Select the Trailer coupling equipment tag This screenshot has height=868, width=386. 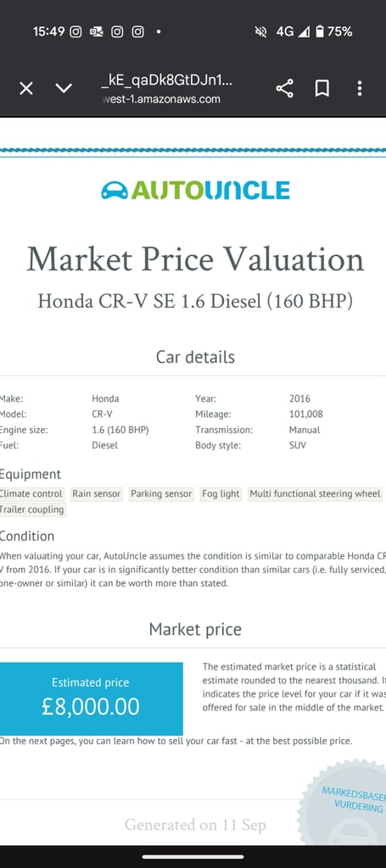pyautogui.click(x=32, y=509)
